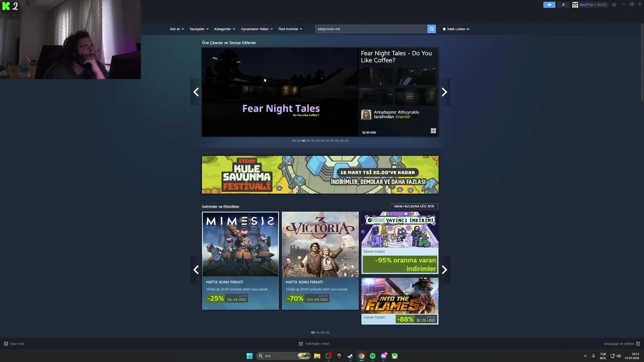Open network status tray icon
Screen dimensions: 644x362
click(612, 356)
